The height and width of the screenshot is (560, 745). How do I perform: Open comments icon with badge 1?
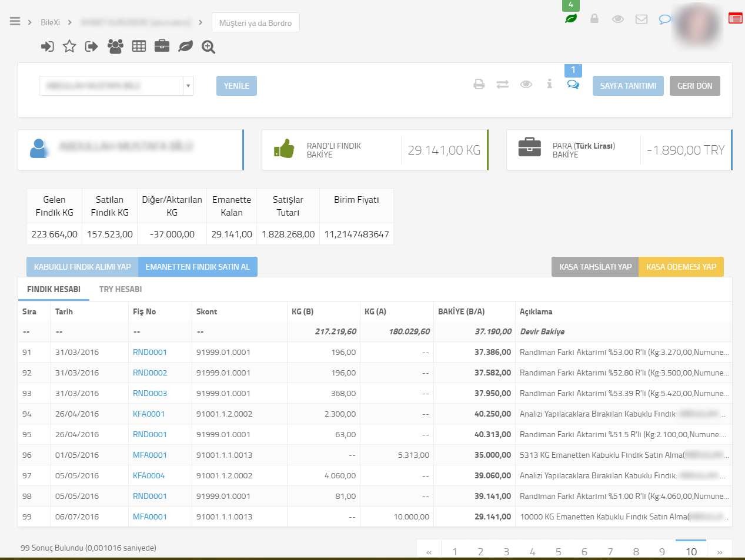coord(573,85)
